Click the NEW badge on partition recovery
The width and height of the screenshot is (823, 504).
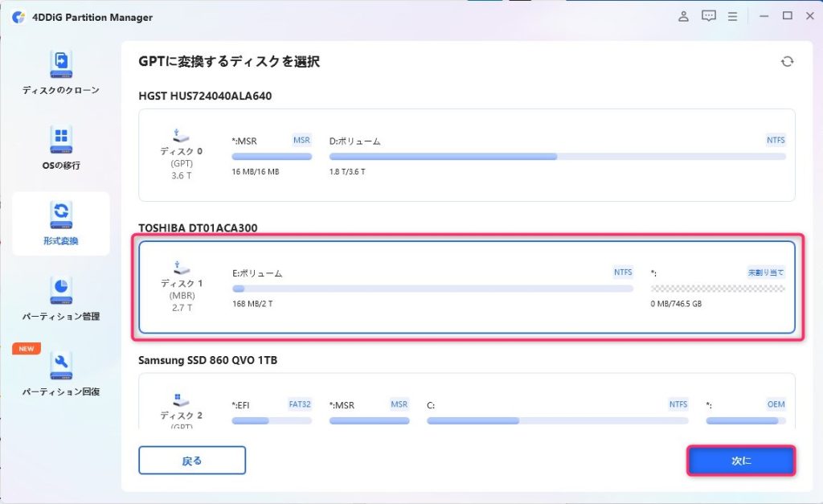click(x=26, y=349)
